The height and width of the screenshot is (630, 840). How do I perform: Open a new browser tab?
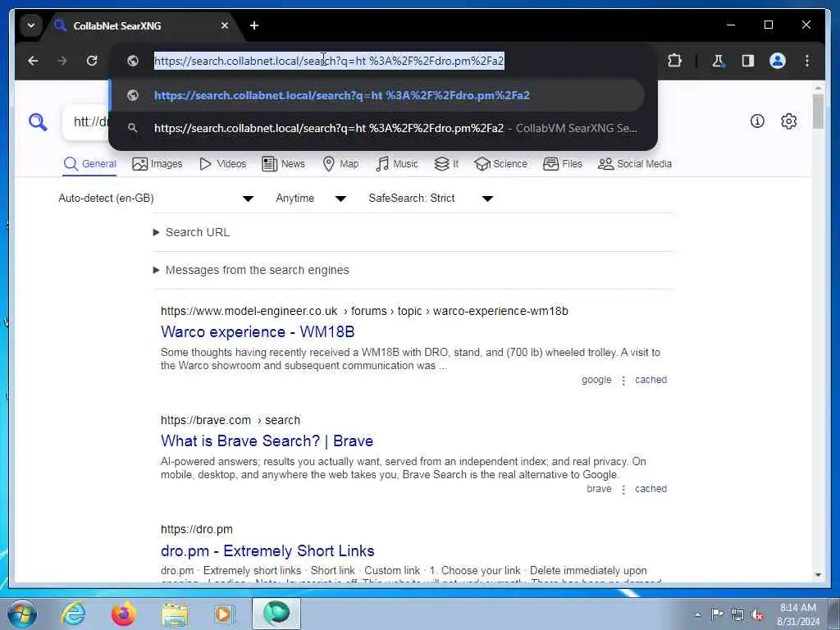[254, 25]
